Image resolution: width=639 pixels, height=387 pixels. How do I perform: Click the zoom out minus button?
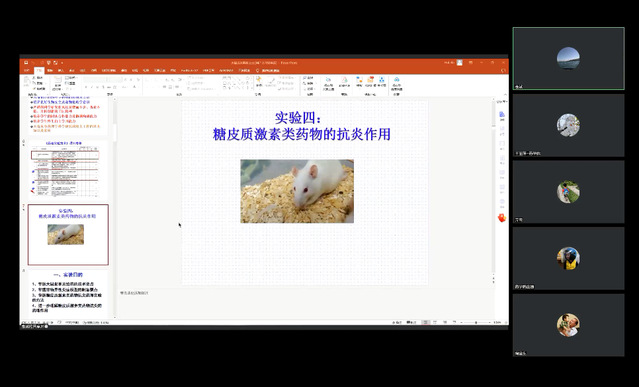pyautogui.click(x=461, y=323)
